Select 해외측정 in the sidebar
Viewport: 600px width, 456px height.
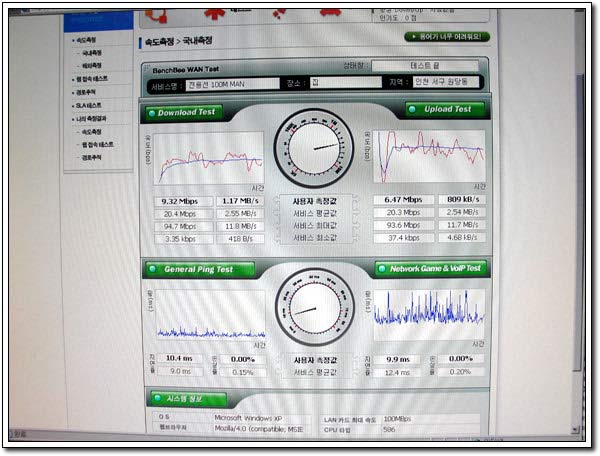click(92, 65)
